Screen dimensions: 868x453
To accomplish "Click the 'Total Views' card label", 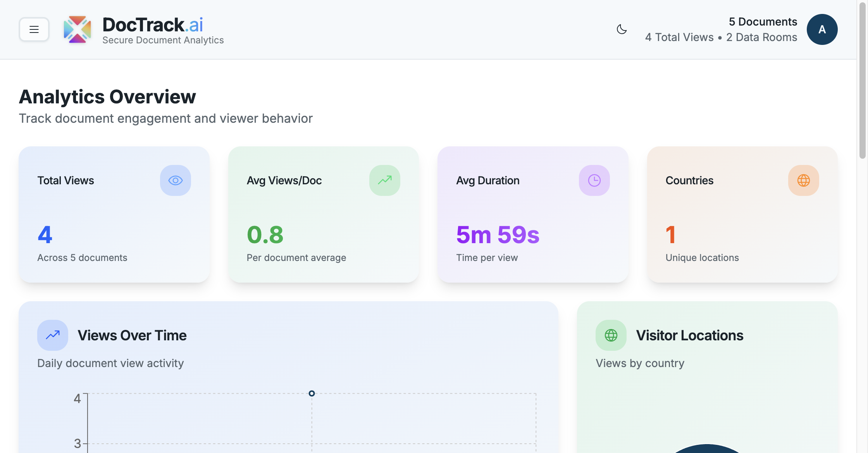I will click(65, 180).
